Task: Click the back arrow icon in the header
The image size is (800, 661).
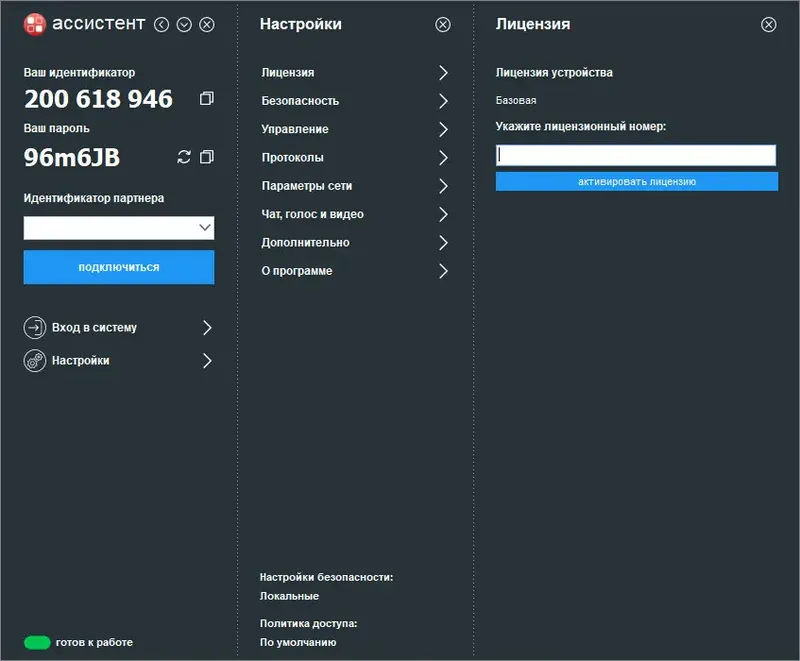Action: point(160,25)
